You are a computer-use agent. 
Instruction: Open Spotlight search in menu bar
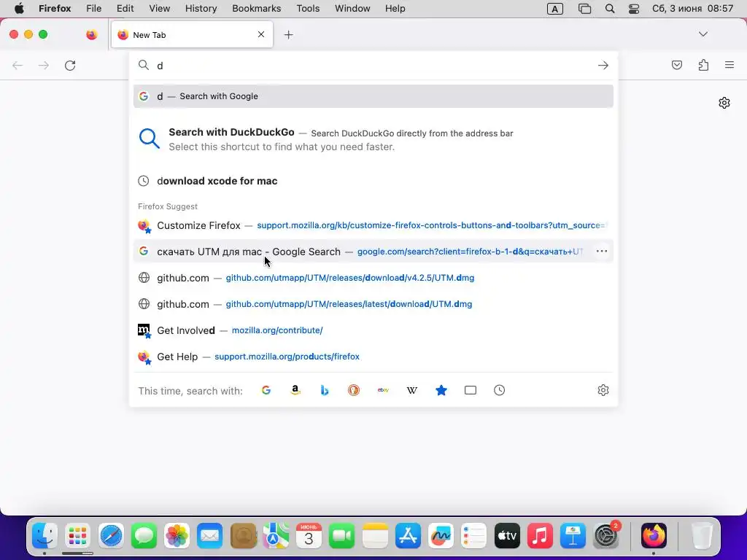(610, 9)
